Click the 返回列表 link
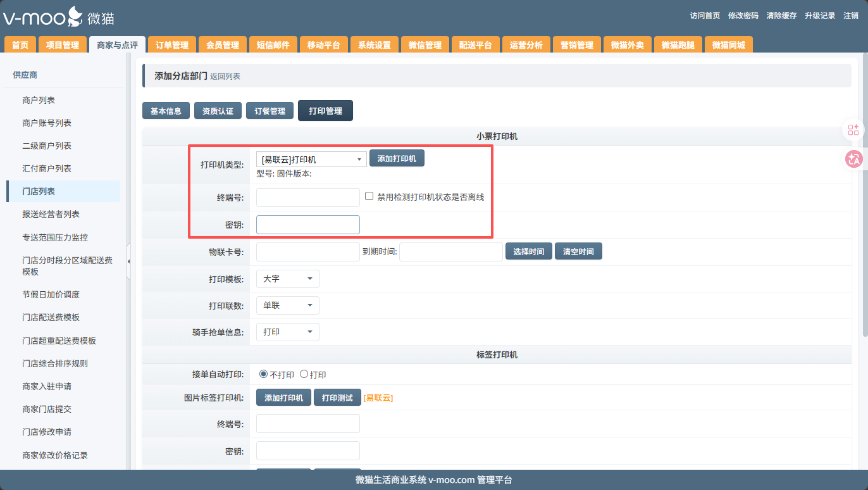Viewport: 868px width, 490px height. [x=225, y=77]
